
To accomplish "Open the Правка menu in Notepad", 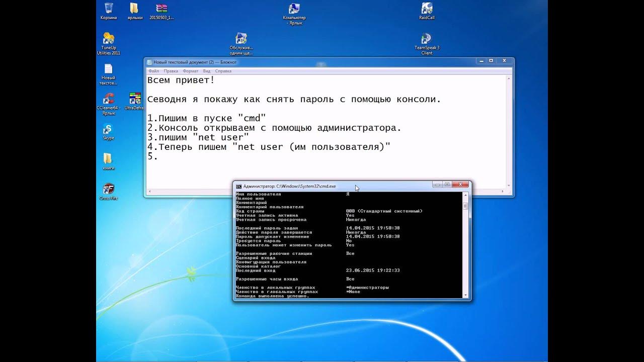I will 171,71.
